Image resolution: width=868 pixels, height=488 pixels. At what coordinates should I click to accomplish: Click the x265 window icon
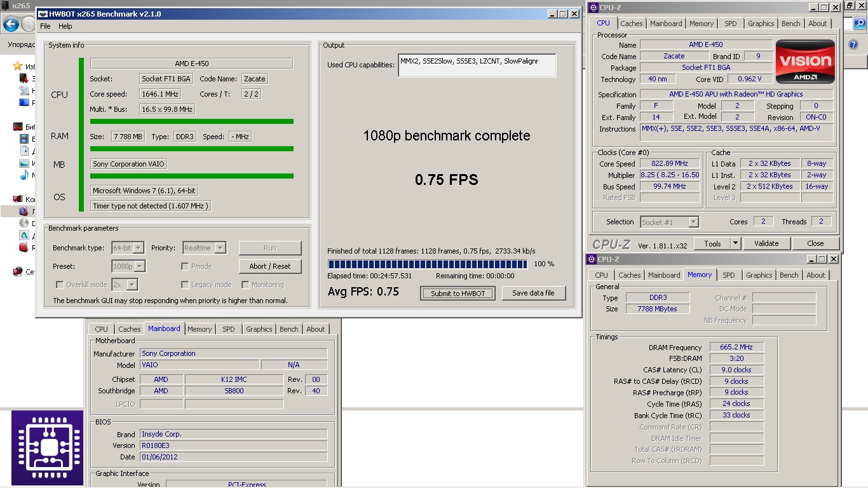pos(6,6)
